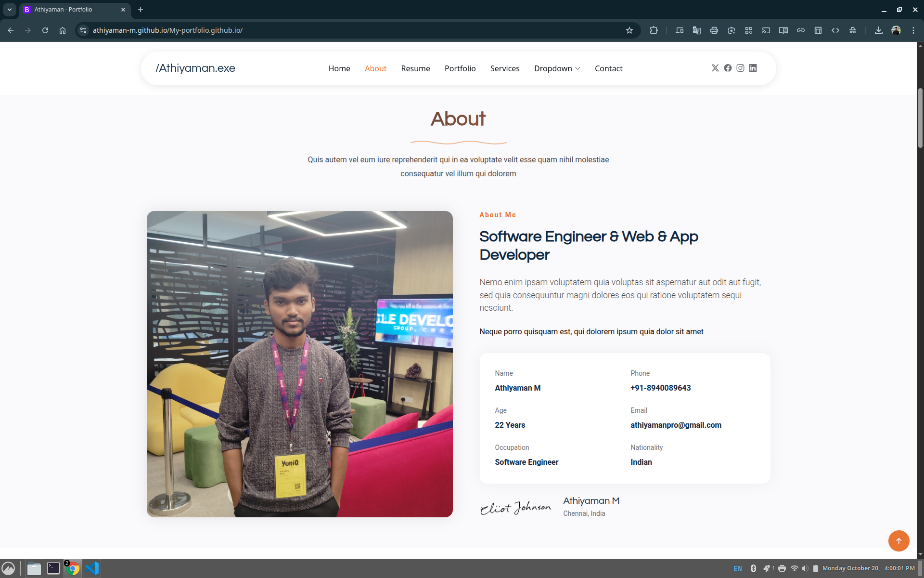Bookmark this page with star icon
Image resolution: width=924 pixels, height=578 pixels.
pos(629,30)
